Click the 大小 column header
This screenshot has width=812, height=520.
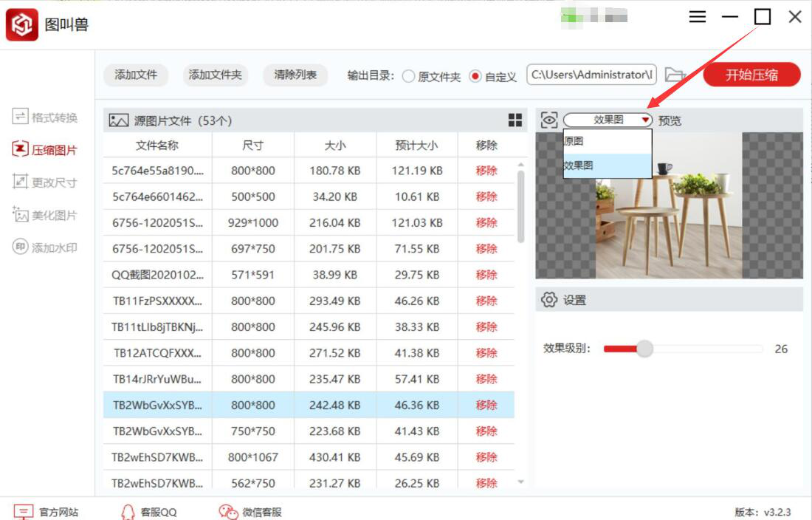[334, 146]
